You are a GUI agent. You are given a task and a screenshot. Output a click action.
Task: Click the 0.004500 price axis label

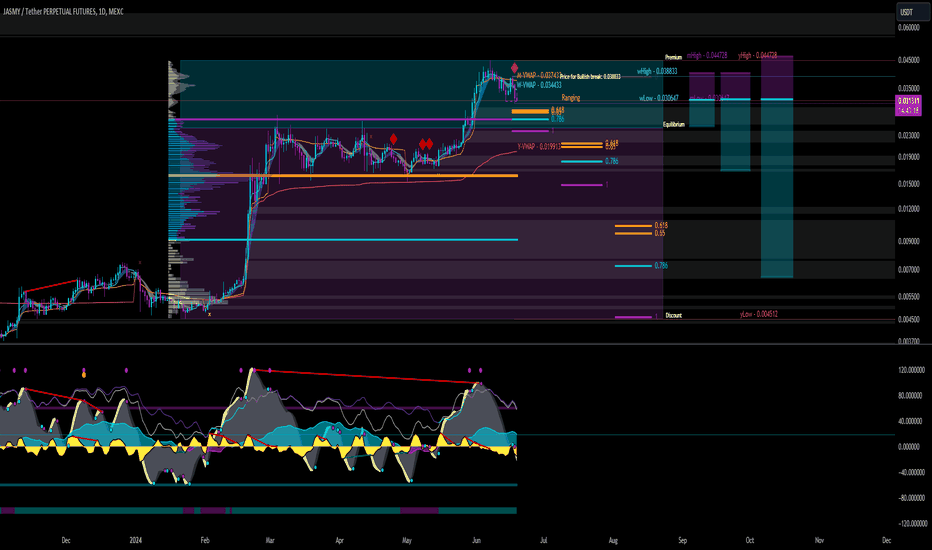[x=909, y=319]
